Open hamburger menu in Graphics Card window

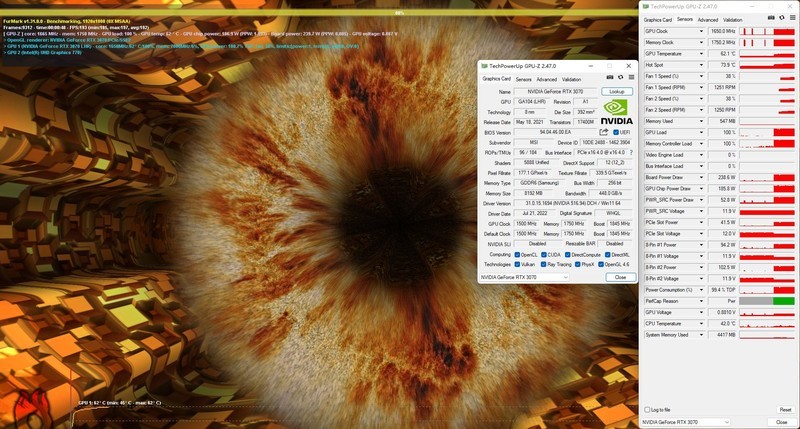[629, 79]
